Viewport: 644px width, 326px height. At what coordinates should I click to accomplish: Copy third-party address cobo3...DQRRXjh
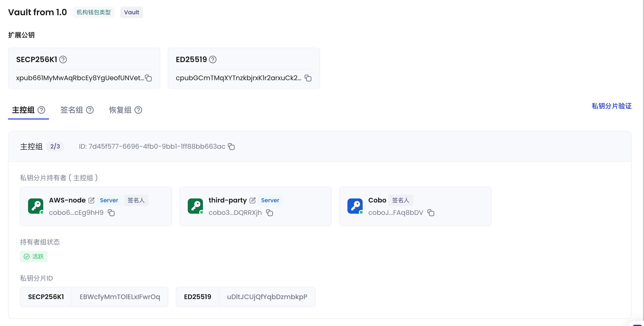pos(269,213)
